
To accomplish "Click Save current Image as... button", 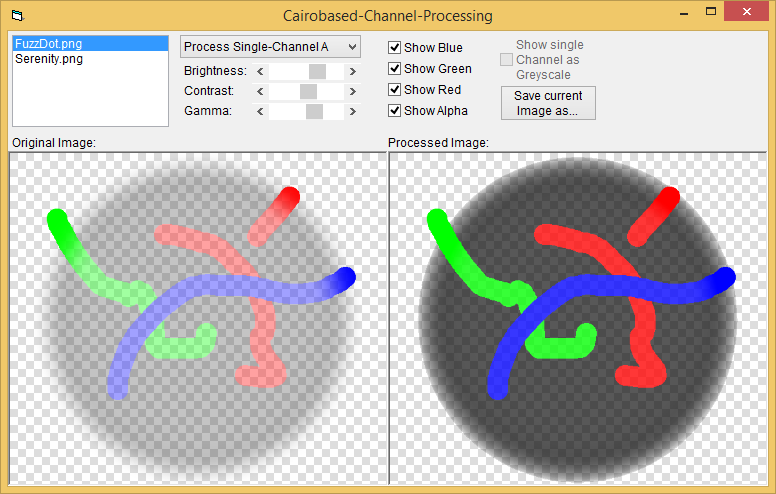I will tap(548, 103).
